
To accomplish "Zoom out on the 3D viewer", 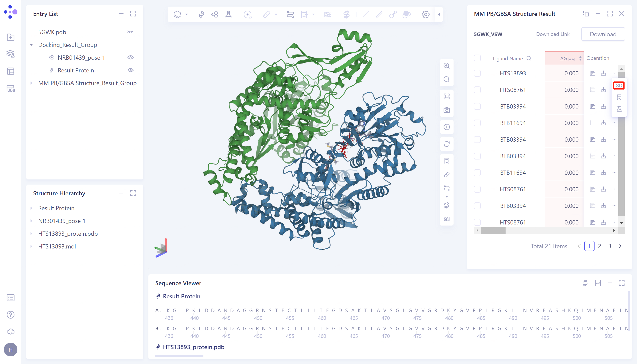I will click(x=447, y=79).
